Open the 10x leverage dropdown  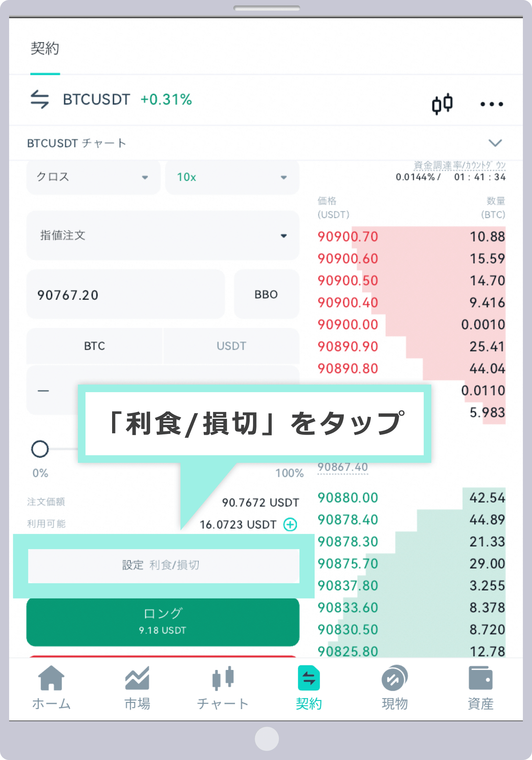(x=232, y=177)
